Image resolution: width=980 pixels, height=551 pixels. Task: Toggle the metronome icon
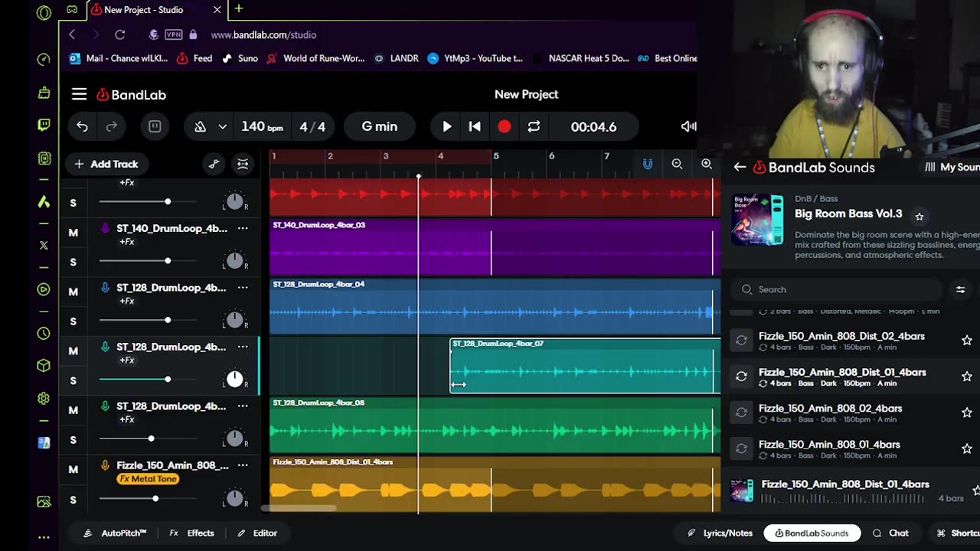coord(201,126)
